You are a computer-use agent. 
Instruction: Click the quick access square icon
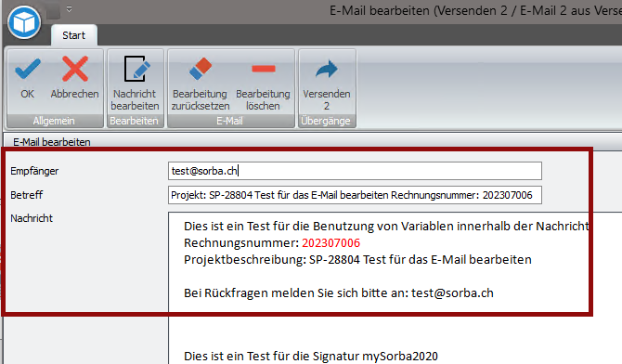[54, 12]
